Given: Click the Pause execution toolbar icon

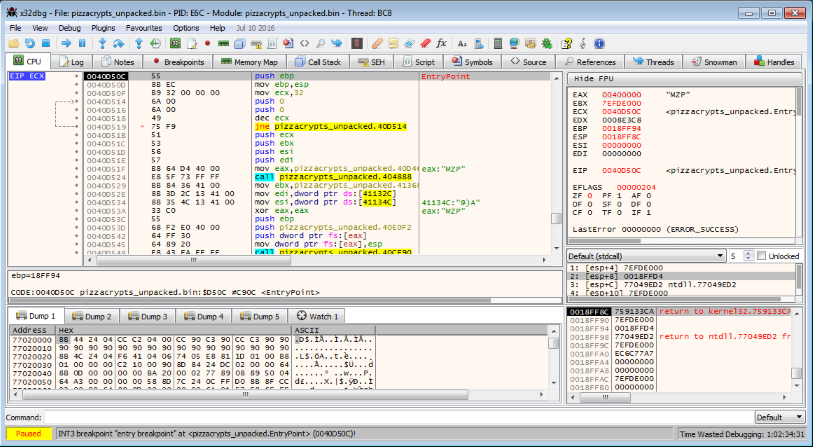Looking at the screenshot, I should click(x=82, y=44).
